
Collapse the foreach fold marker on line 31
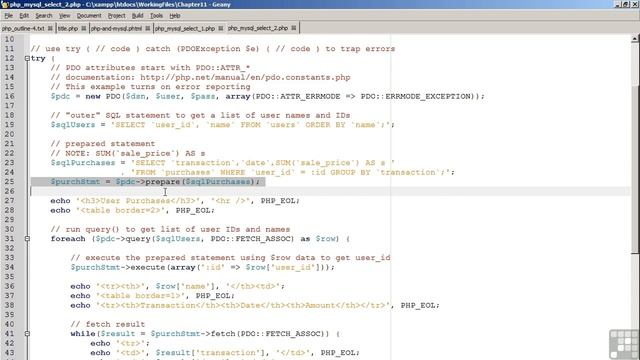(27, 239)
